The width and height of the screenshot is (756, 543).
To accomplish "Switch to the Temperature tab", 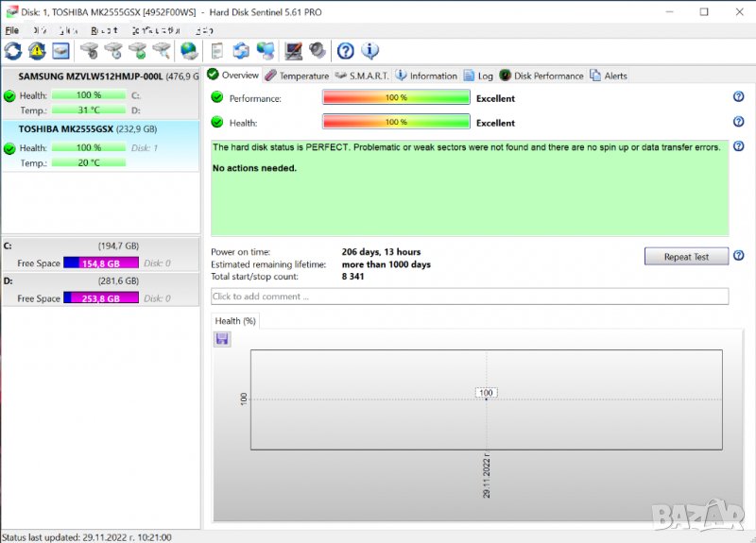I will 297,76.
